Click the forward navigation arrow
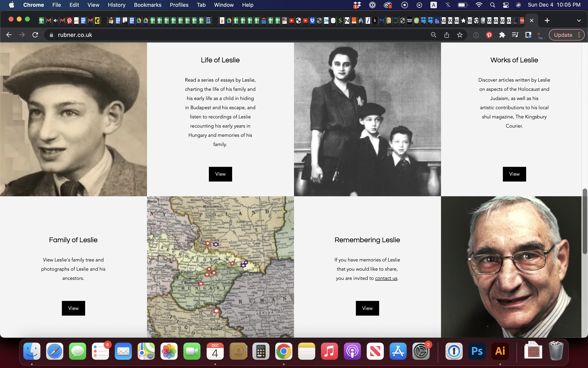 coord(22,35)
